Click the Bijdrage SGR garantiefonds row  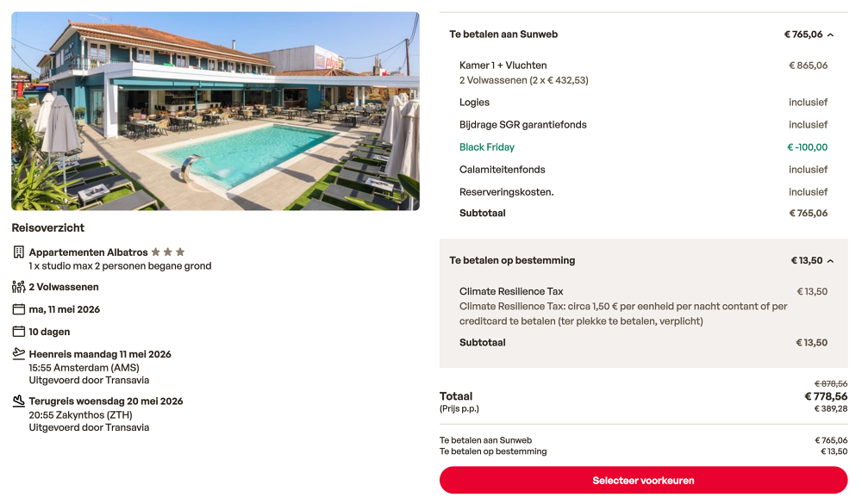tap(523, 125)
